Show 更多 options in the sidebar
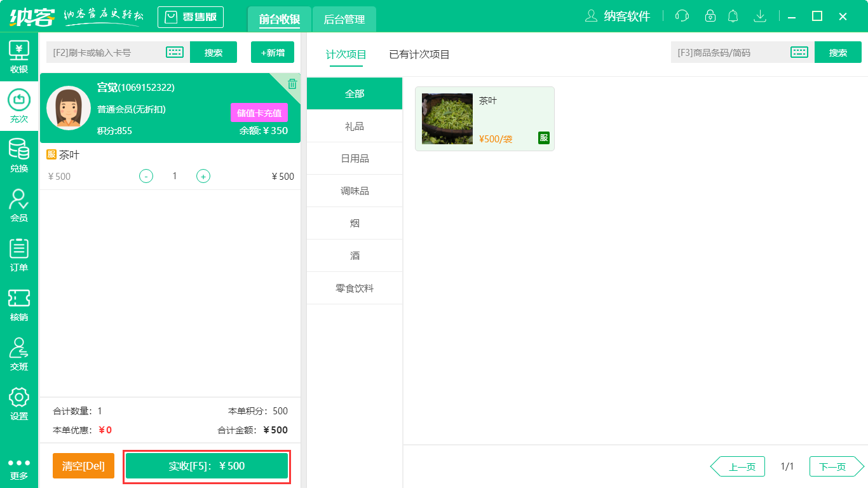Screen dimensions: 868x488 (x=19, y=469)
